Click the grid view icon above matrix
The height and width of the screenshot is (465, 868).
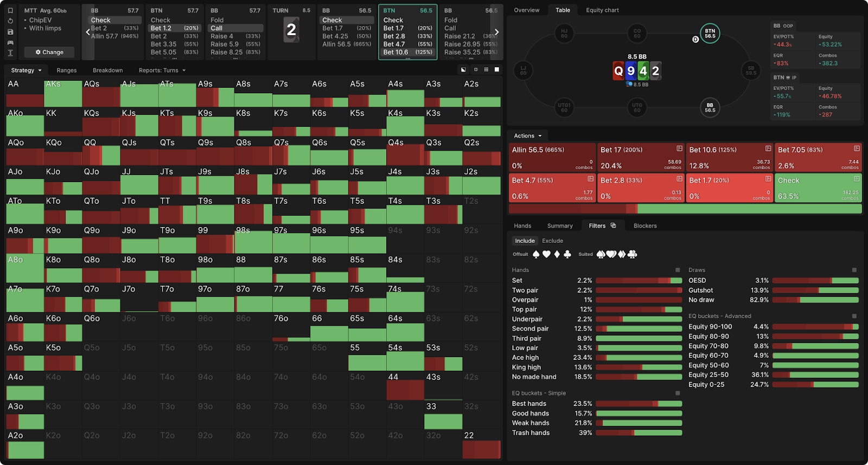[486, 69]
